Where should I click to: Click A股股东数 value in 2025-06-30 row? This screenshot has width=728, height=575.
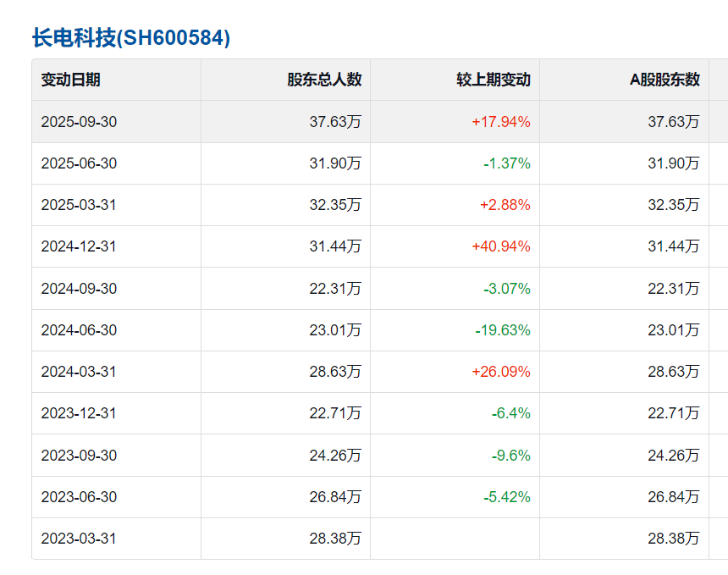coord(674,163)
